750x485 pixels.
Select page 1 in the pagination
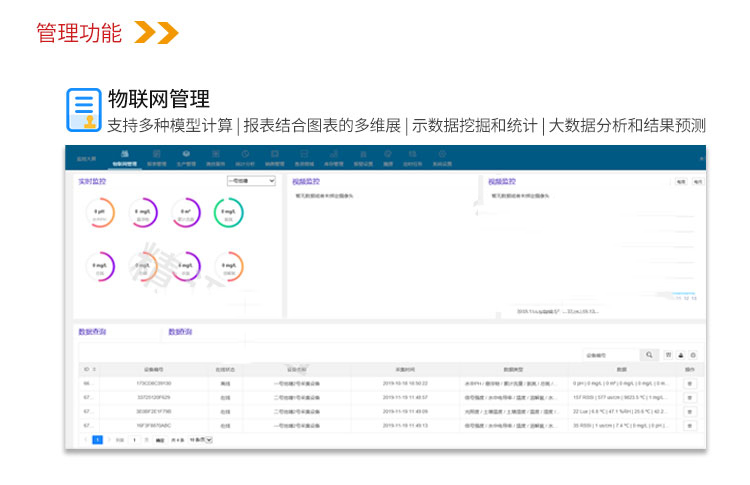click(97, 440)
